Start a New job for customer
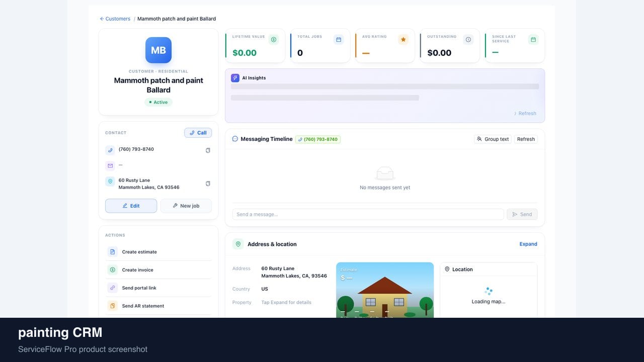 click(186, 206)
